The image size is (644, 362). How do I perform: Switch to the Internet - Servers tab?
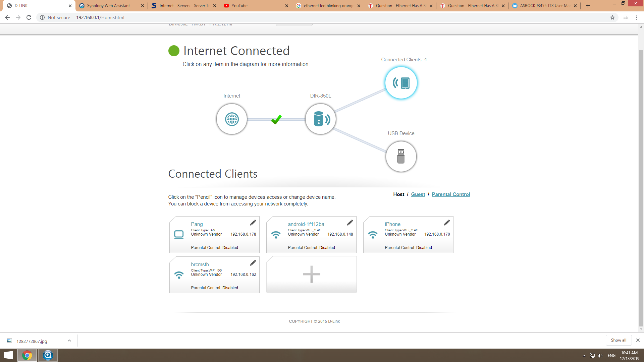184,6
